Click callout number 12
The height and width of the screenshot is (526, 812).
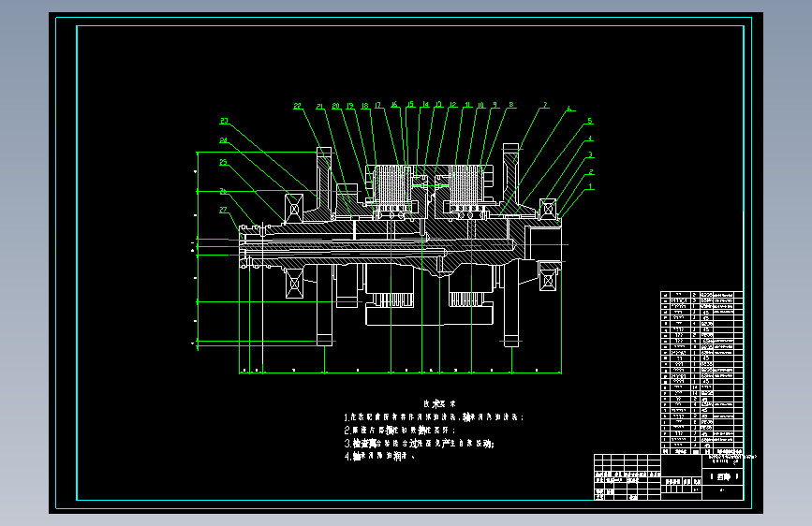pyautogui.click(x=453, y=105)
